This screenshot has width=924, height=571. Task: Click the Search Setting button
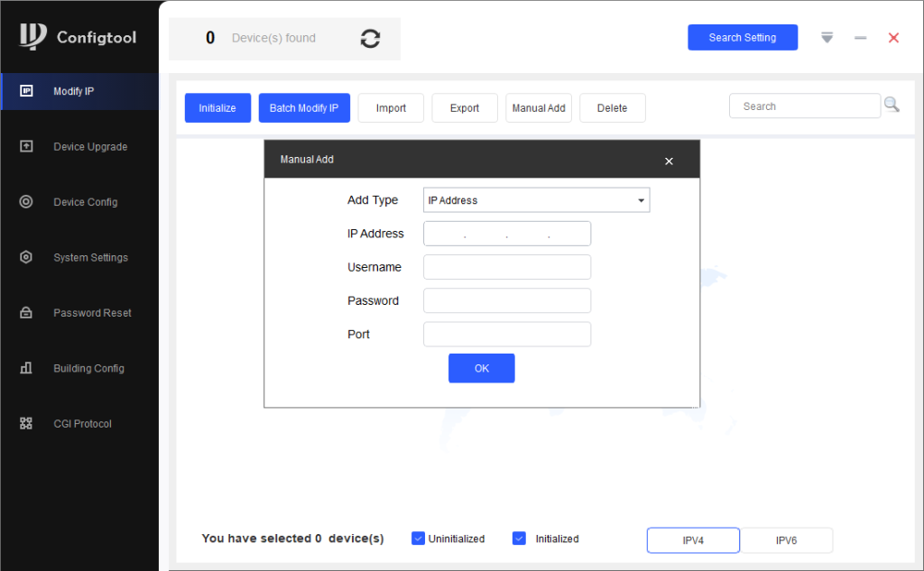pos(743,37)
